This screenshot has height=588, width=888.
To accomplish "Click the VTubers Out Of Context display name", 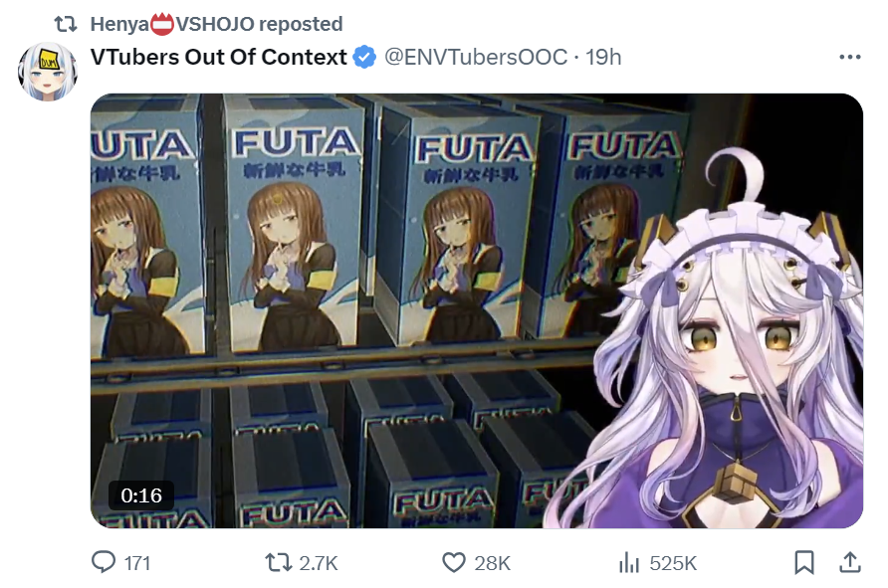I will tap(219, 57).
